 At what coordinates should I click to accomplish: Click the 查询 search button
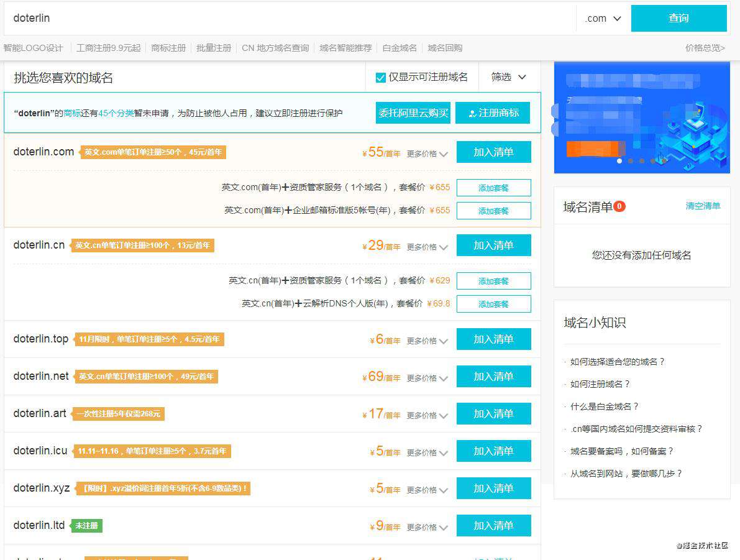678,19
